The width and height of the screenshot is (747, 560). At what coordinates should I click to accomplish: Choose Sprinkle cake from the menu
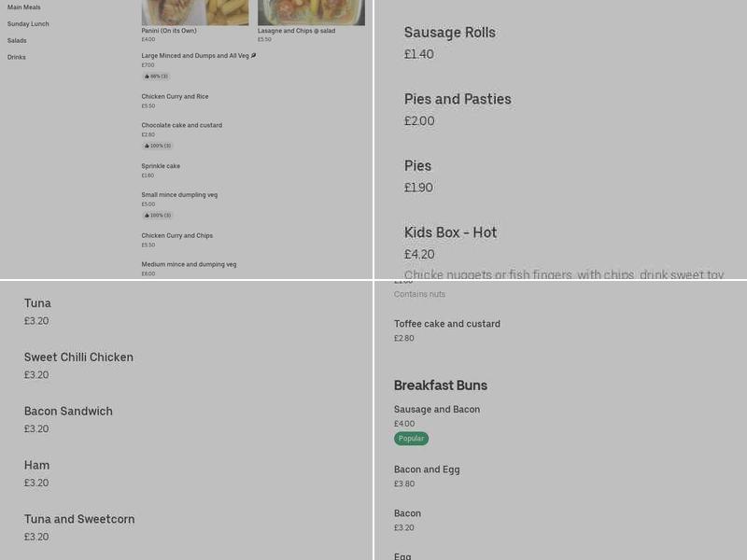coord(161,166)
